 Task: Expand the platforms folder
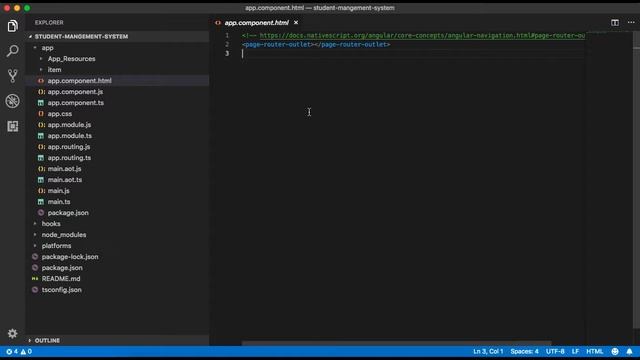click(x=56, y=246)
